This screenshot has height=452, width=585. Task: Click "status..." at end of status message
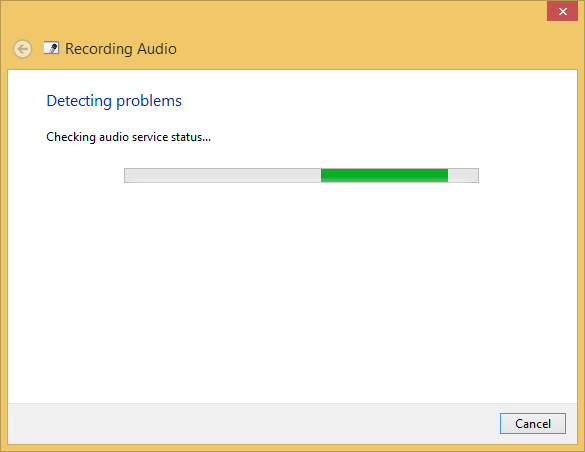(191, 137)
